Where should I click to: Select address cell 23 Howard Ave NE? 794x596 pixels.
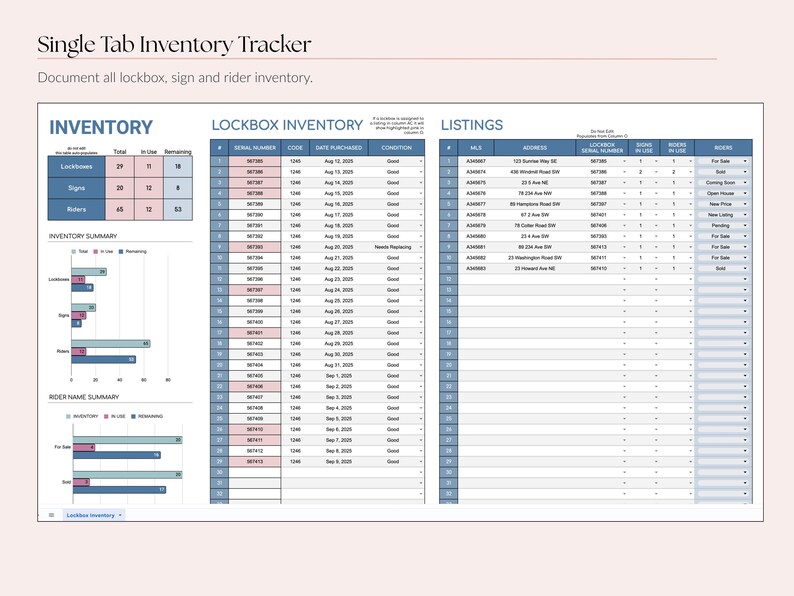535,269
